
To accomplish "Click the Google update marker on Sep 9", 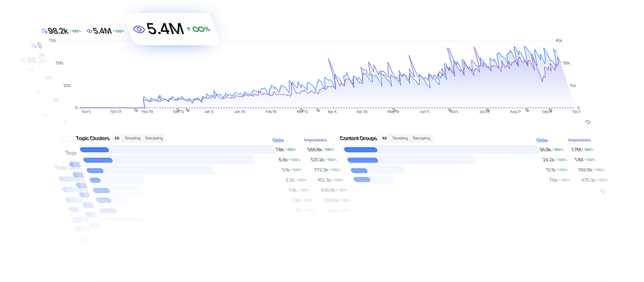I will [550, 110].
